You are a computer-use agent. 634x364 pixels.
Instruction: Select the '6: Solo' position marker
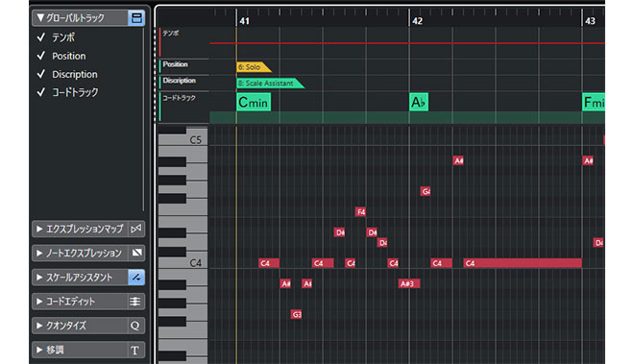coord(253,67)
